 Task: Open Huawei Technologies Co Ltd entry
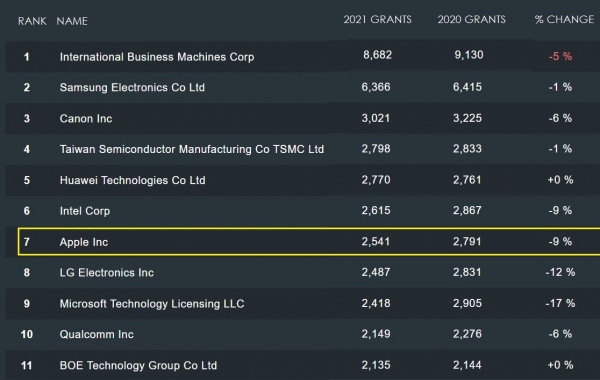[x=132, y=180]
